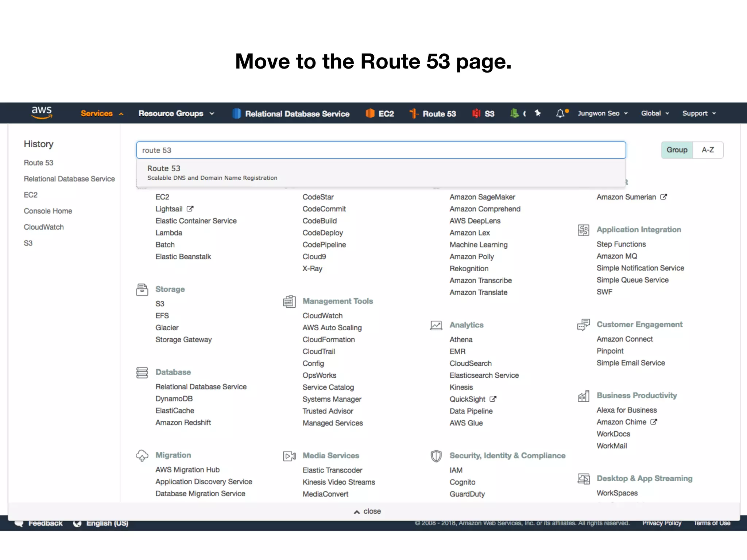Collapse the Services menu
This screenshot has width=747, height=560.
(102, 113)
